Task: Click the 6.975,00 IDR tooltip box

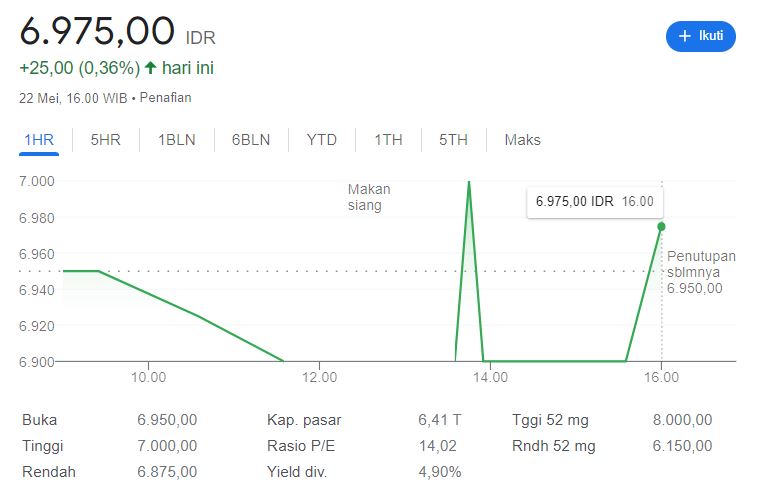Action: (595, 202)
